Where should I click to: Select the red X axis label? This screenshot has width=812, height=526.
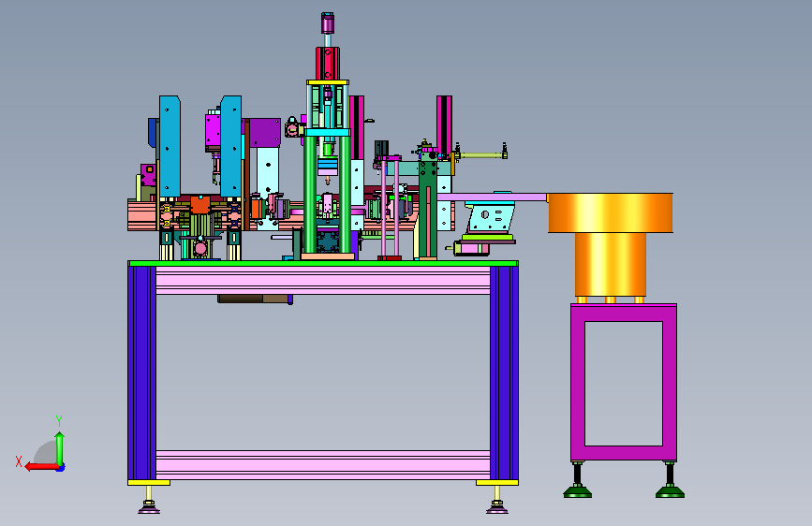[19, 461]
